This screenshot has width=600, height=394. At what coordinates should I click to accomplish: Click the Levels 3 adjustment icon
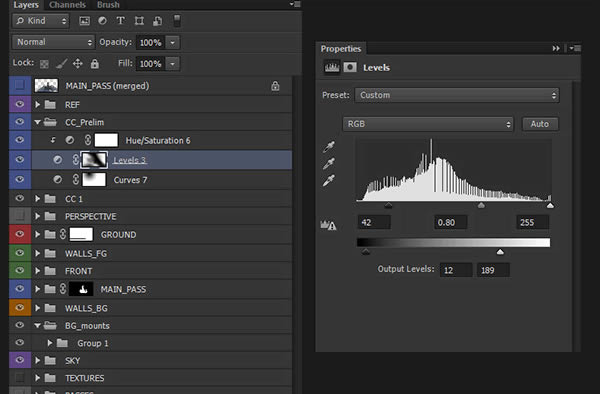click(57, 160)
